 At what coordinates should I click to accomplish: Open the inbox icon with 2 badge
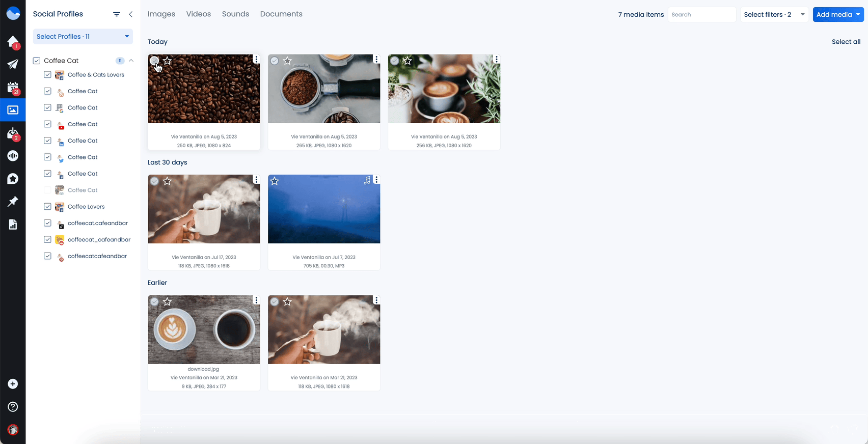(13, 133)
